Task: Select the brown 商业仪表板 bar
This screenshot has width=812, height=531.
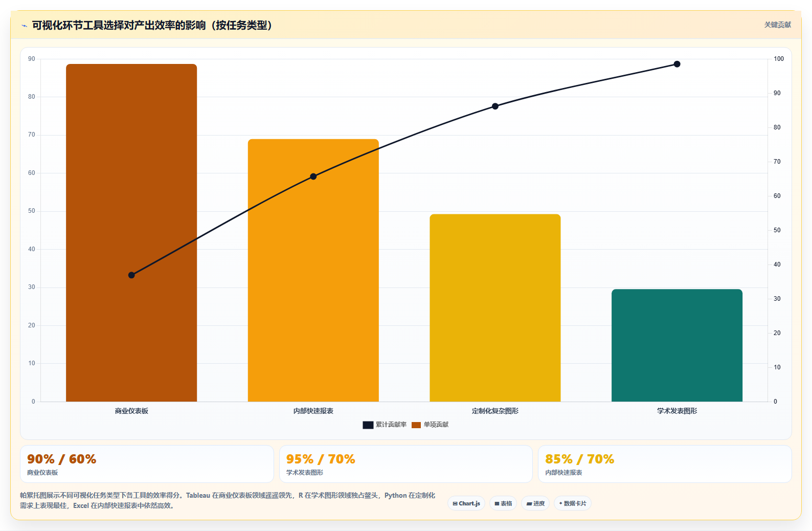Action: [x=131, y=233]
